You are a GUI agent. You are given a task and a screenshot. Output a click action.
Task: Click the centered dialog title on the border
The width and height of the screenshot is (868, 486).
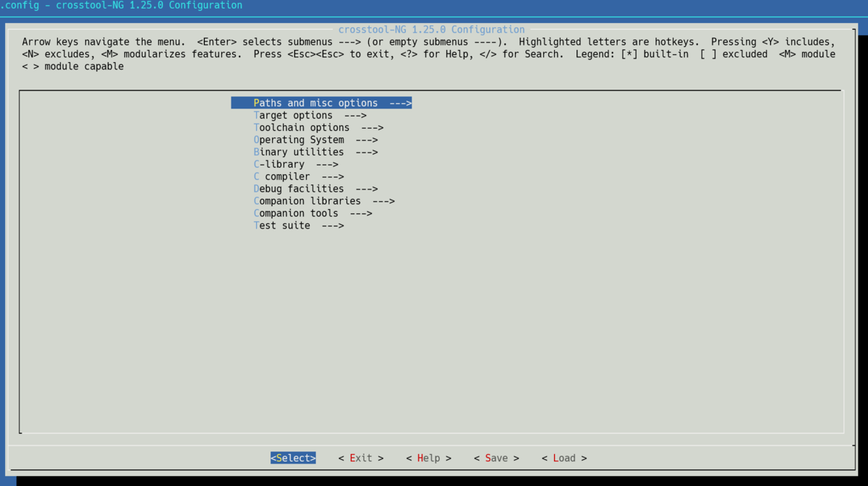(431, 30)
